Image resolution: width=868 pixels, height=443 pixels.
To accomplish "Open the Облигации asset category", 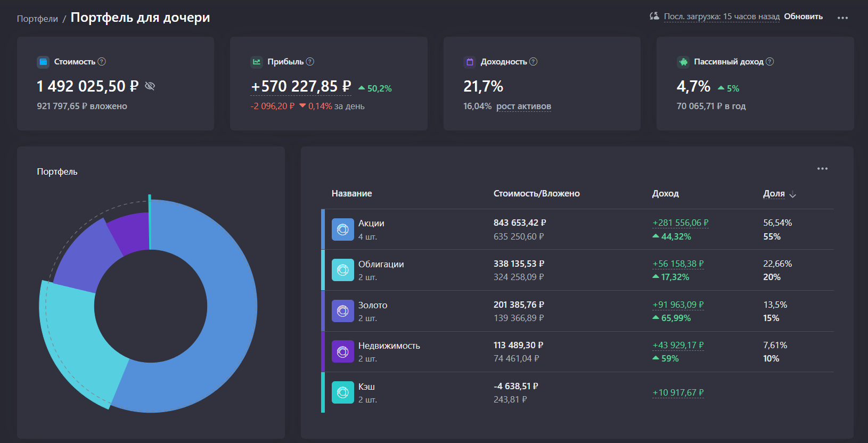I will [x=381, y=264].
